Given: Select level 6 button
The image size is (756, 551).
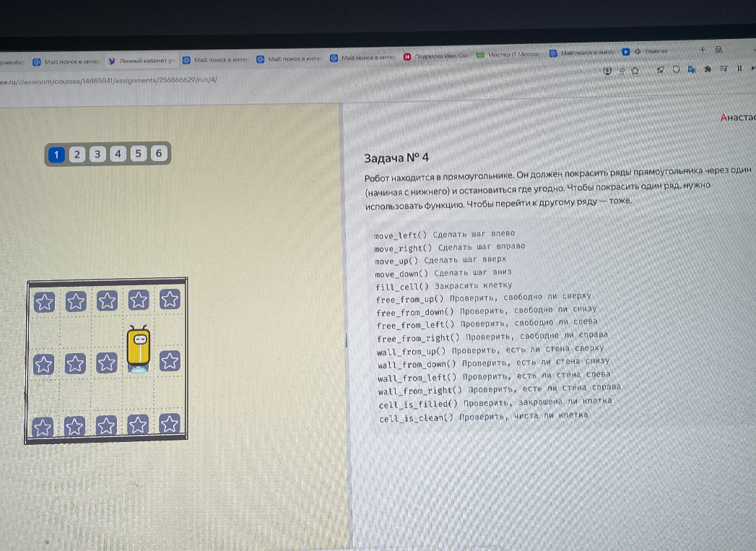Looking at the screenshot, I should pyautogui.click(x=159, y=153).
